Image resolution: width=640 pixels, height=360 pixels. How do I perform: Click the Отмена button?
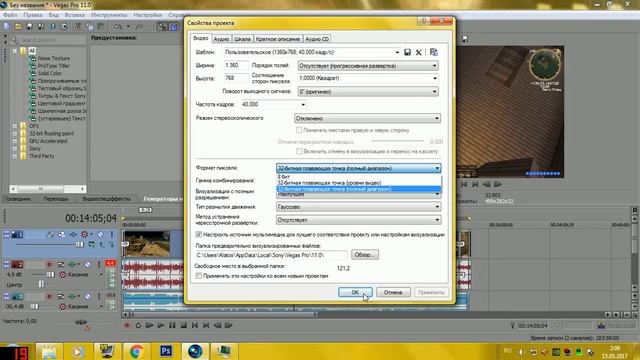pos(393,292)
